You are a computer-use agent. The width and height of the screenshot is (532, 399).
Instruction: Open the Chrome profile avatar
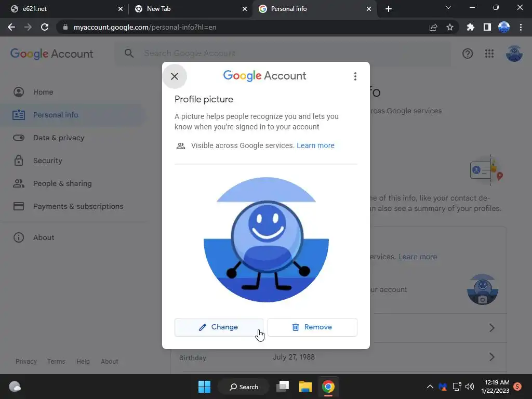[504, 27]
